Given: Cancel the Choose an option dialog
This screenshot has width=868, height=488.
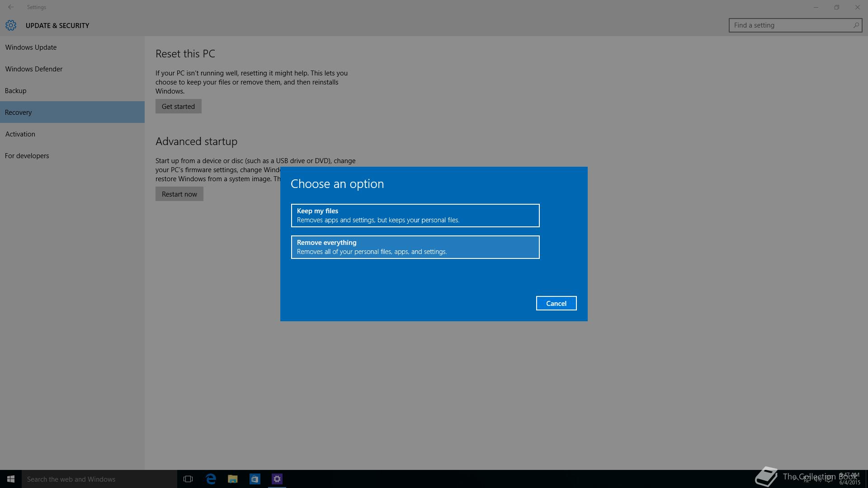Looking at the screenshot, I should pos(556,303).
